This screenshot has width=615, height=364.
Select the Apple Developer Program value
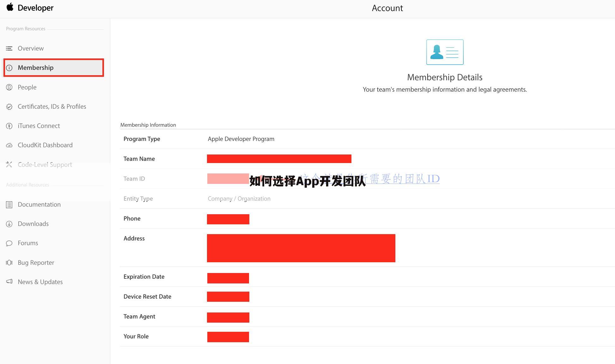[241, 139]
